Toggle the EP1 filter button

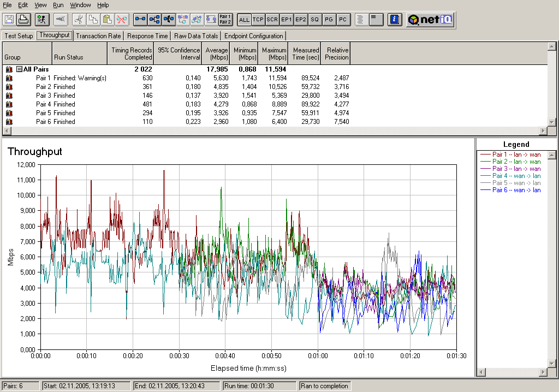[x=287, y=20]
